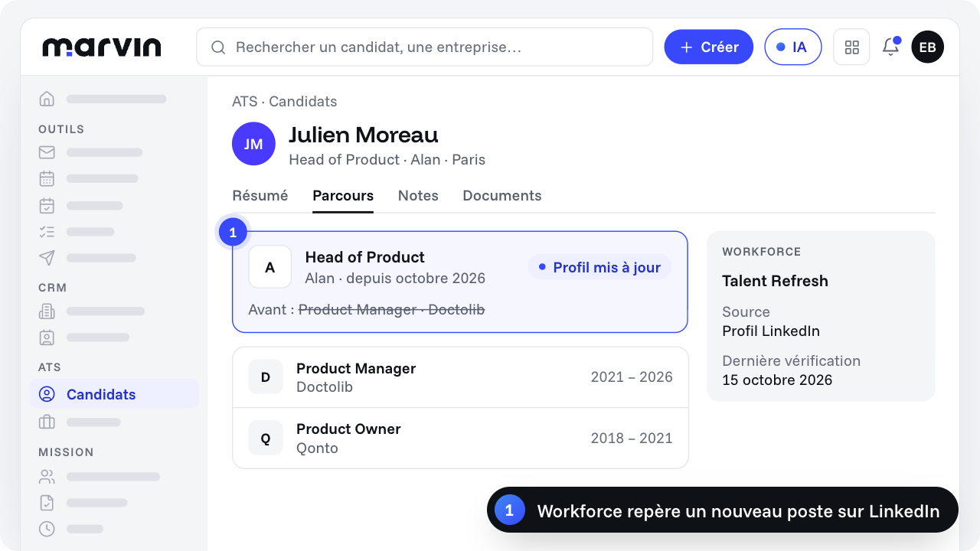Click the Doctolib 'D' logo tile
Screen dimensions: 980x551
[x=266, y=377]
